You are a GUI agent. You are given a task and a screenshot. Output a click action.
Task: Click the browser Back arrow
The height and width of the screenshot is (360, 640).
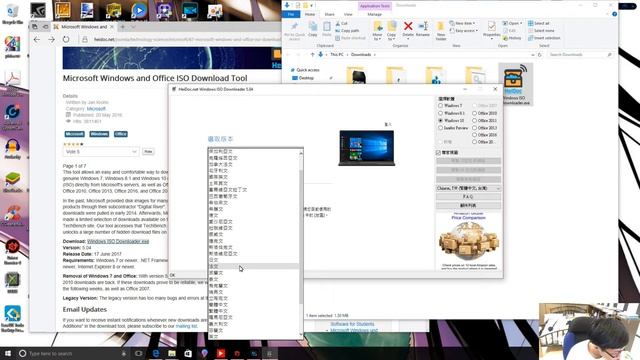pos(37,40)
